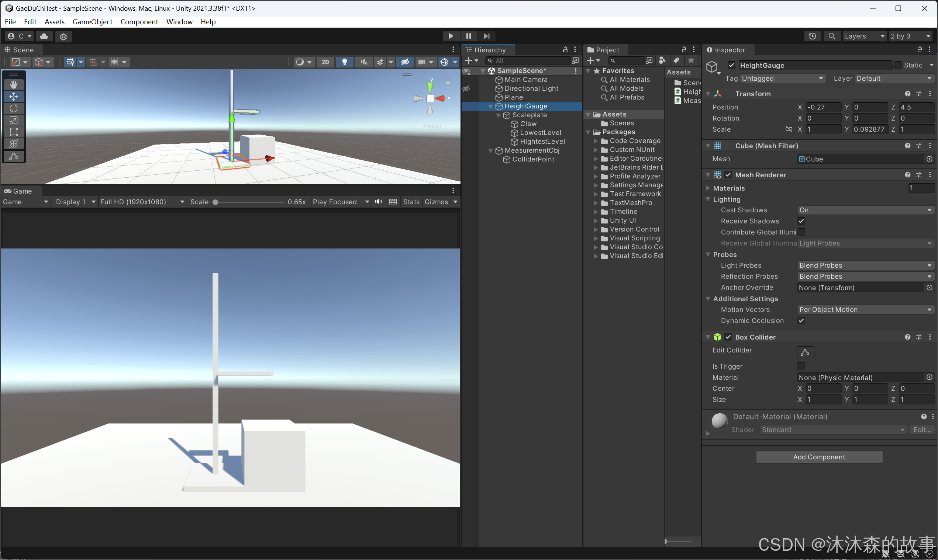Open the Layers dropdown
This screenshot has height=560, width=938.
click(864, 36)
